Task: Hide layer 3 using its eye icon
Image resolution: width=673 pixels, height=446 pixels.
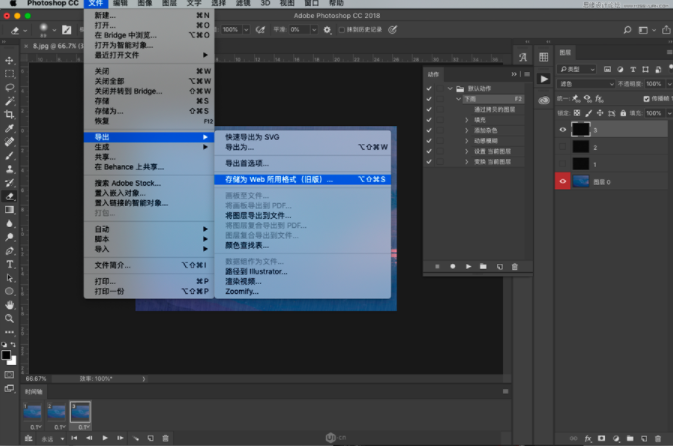Action: (563, 129)
